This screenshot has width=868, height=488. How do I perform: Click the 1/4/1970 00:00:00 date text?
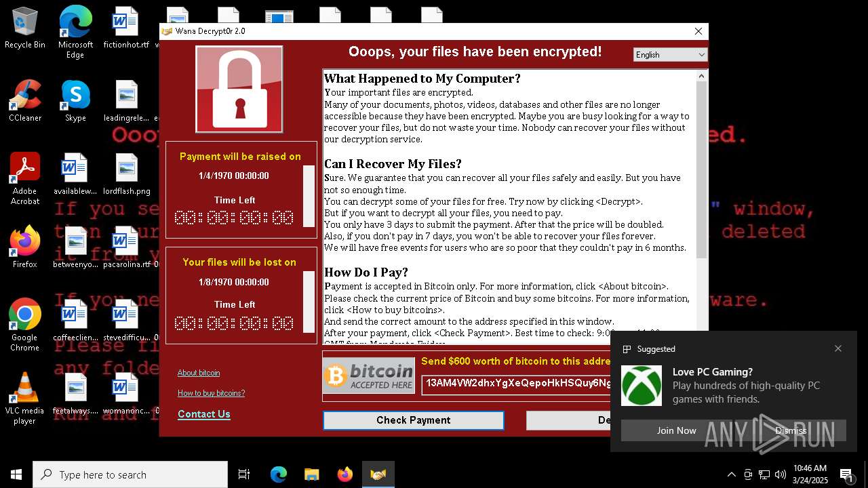(234, 176)
